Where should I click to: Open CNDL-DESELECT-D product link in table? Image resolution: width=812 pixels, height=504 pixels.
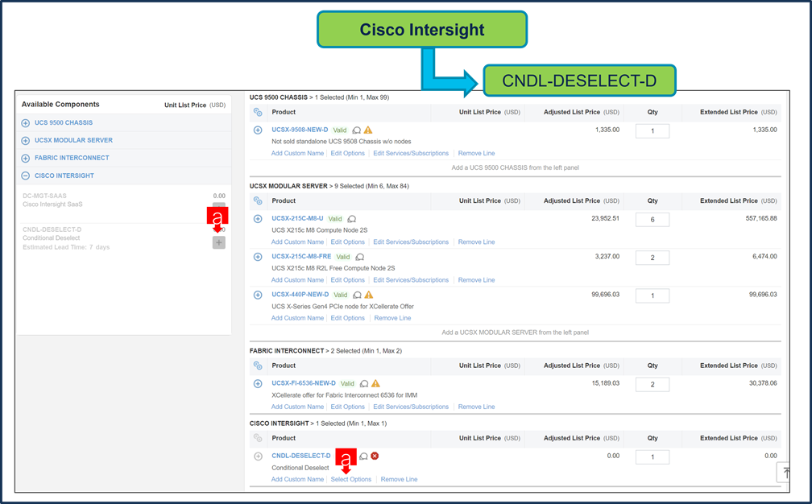click(301, 456)
